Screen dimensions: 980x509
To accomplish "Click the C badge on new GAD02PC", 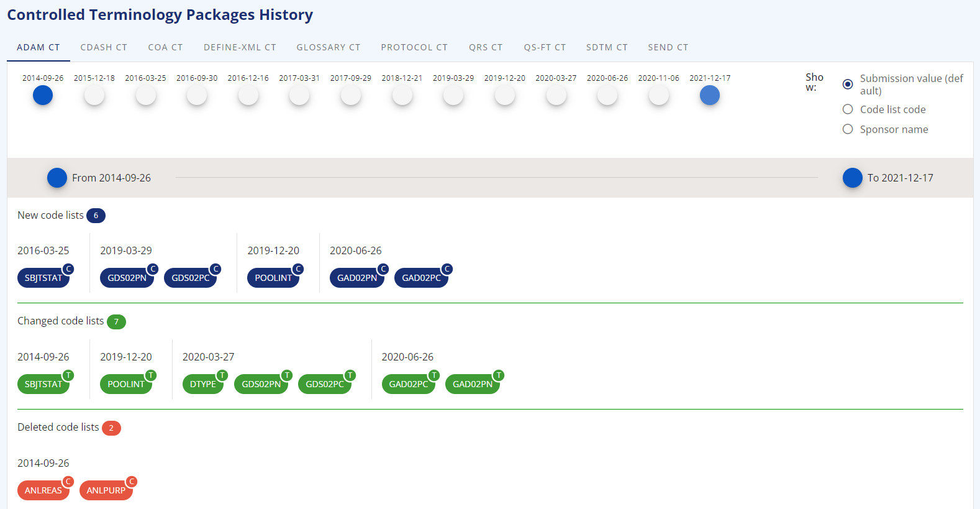I will click(447, 269).
